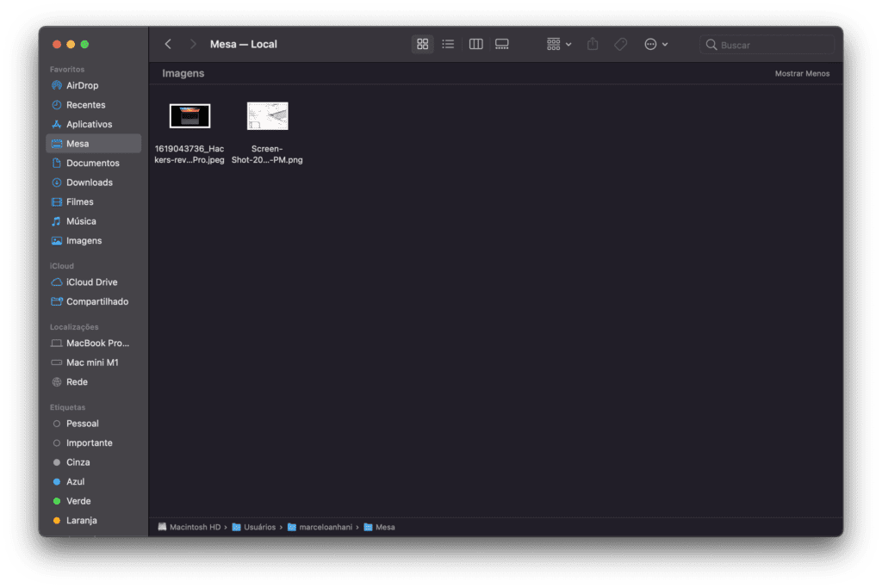Click the Buscar search field

767,45
